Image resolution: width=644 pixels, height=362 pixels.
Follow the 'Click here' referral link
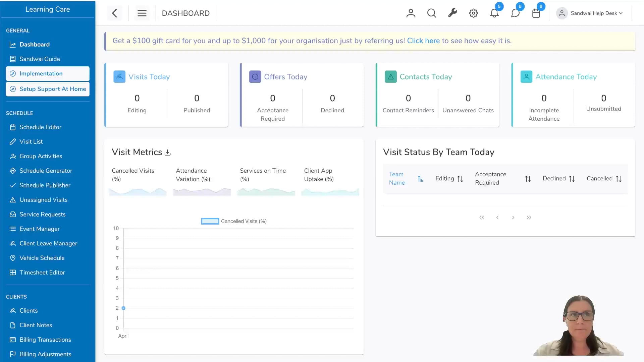pos(423,41)
